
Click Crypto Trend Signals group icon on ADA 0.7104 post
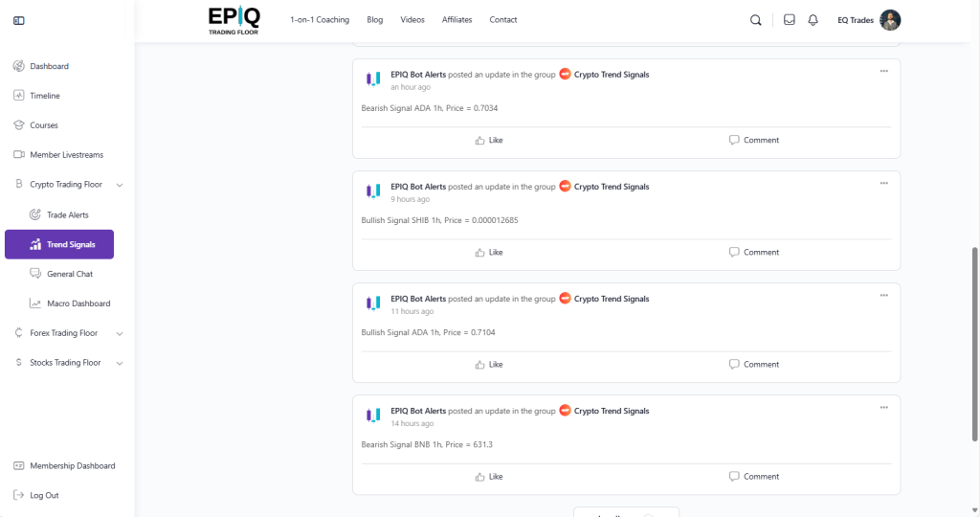click(x=565, y=298)
